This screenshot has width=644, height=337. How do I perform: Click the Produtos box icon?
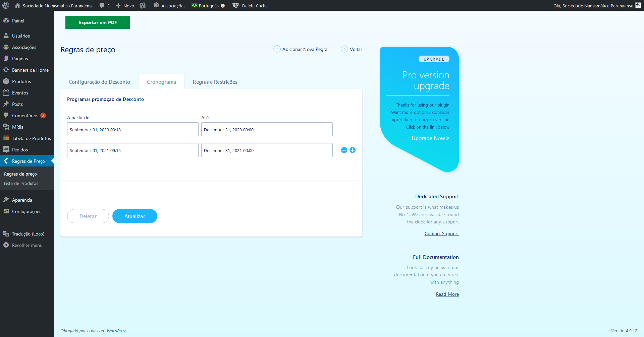coord(6,81)
